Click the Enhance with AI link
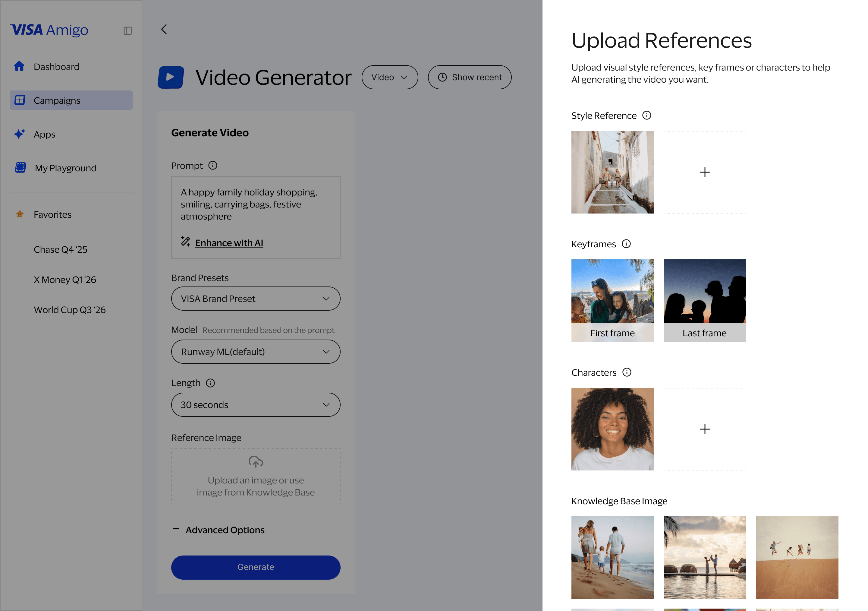Image resolution: width=868 pixels, height=611 pixels. 229,243
